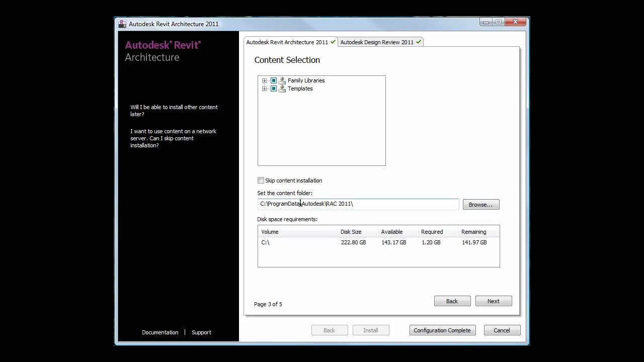
Task: Select the Templates tree label
Action: (300, 88)
